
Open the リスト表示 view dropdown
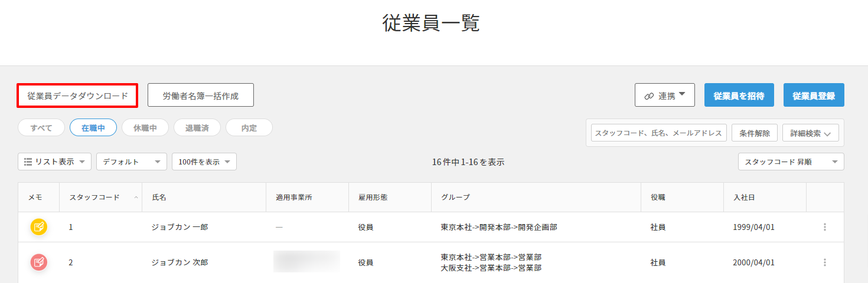tap(54, 162)
